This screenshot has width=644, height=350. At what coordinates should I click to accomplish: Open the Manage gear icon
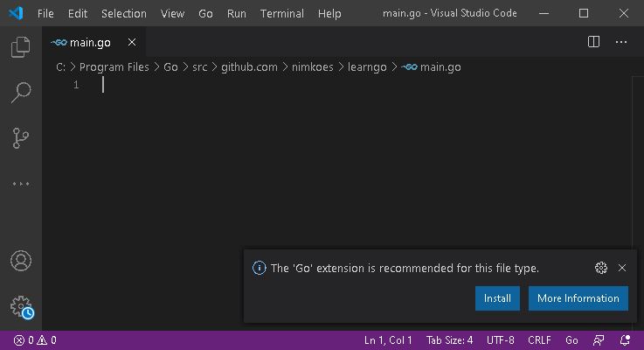[x=21, y=307]
